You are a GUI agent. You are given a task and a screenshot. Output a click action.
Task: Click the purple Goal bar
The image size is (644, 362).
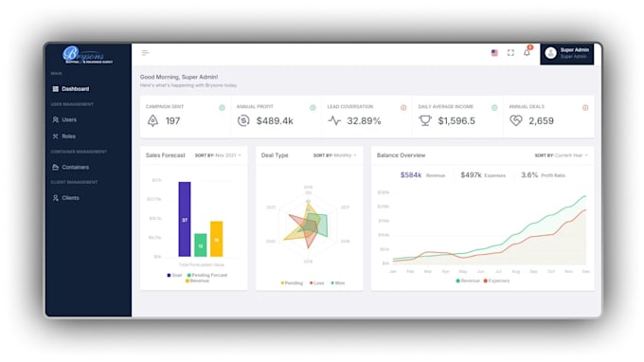(185, 219)
